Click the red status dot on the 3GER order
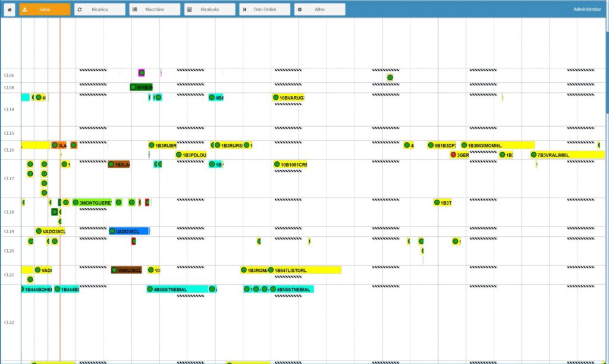The height and width of the screenshot is (364, 609). [x=453, y=155]
